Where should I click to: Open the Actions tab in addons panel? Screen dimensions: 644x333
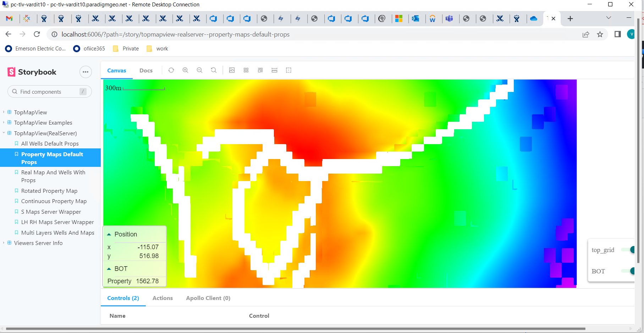(x=162, y=298)
